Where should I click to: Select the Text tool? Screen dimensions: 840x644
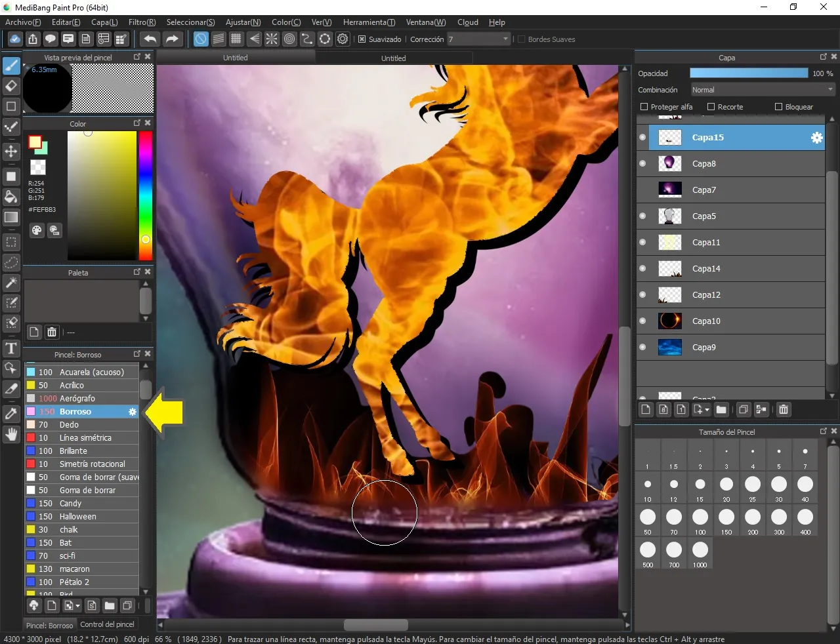(x=11, y=348)
